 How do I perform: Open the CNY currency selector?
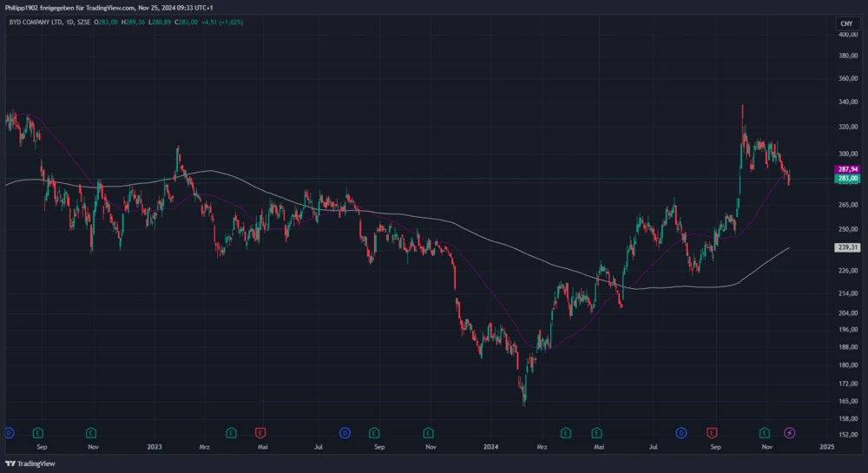point(845,23)
